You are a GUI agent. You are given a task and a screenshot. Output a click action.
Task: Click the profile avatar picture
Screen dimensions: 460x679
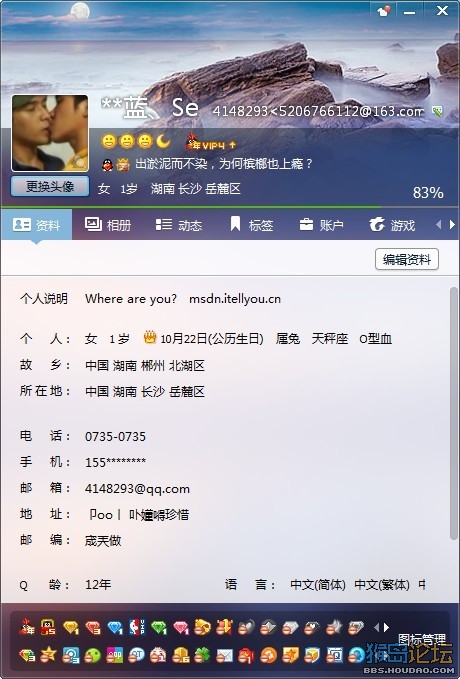point(50,133)
